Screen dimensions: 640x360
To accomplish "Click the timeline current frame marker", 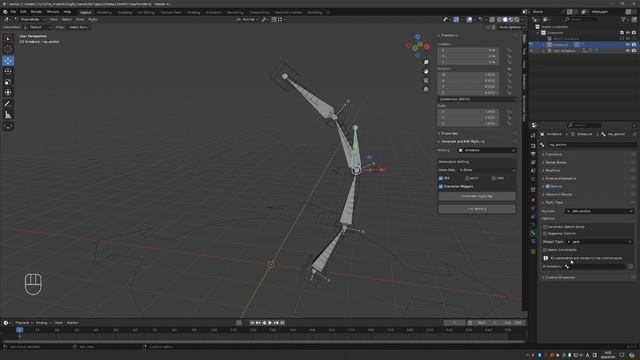I will 19,330.
